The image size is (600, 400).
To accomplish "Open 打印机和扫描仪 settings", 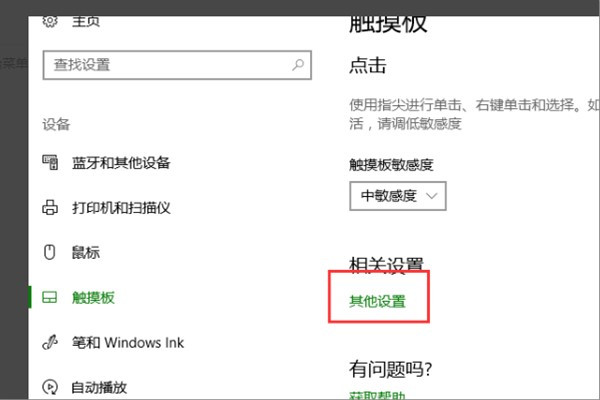I will tap(121, 208).
